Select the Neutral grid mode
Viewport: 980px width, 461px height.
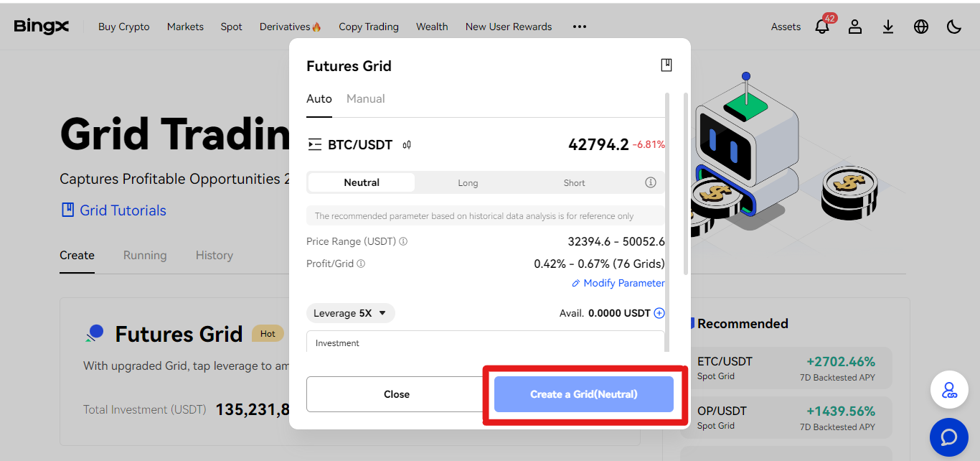362,182
